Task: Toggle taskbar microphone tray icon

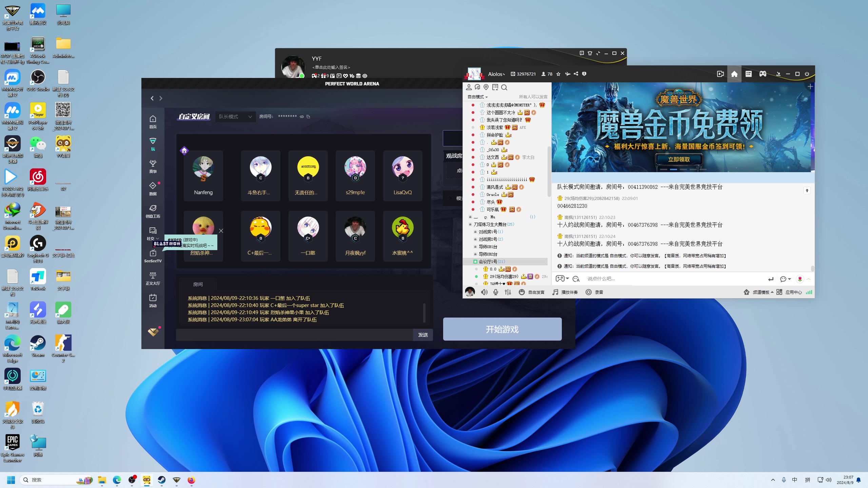Action: coord(784,480)
